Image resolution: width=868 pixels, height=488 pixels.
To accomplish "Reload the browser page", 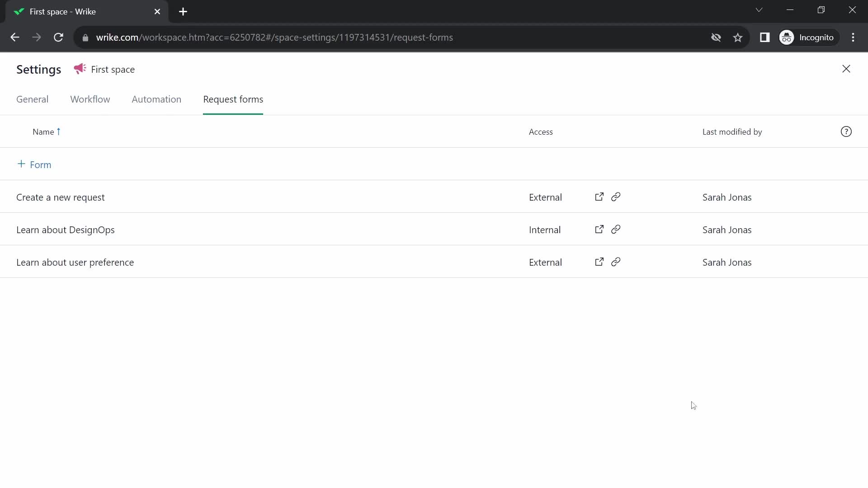I will pyautogui.click(x=58, y=38).
